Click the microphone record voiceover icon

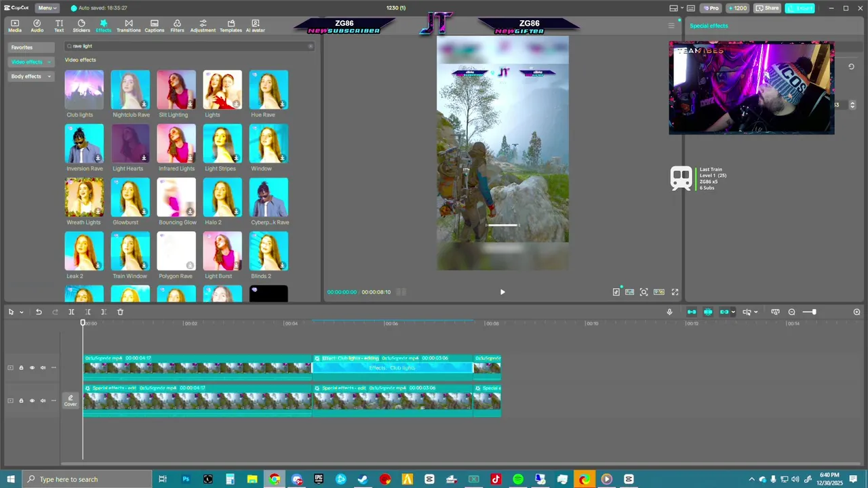(669, 312)
